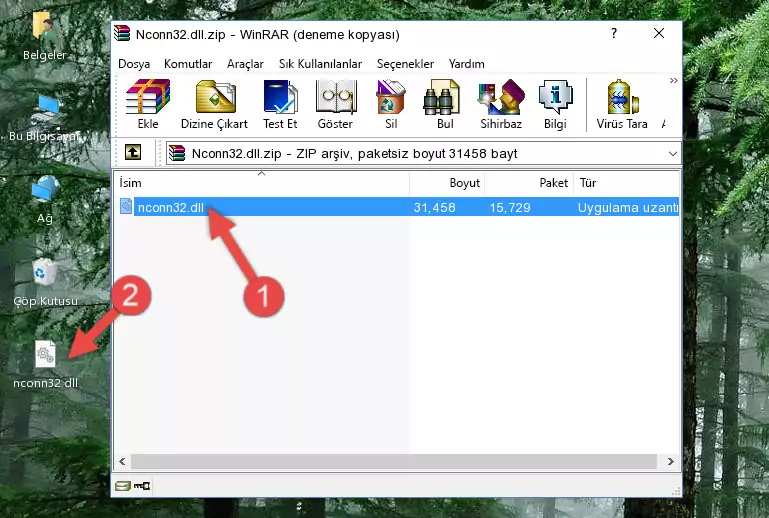This screenshot has height=518, width=769.
Task: Select the nconn32.dll file row
Action: click(x=397, y=207)
